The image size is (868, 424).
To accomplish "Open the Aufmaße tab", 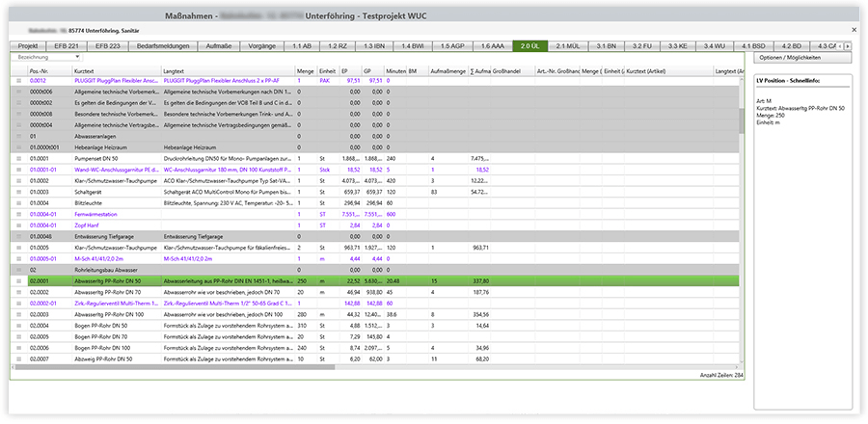I will [x=219, y=45].
